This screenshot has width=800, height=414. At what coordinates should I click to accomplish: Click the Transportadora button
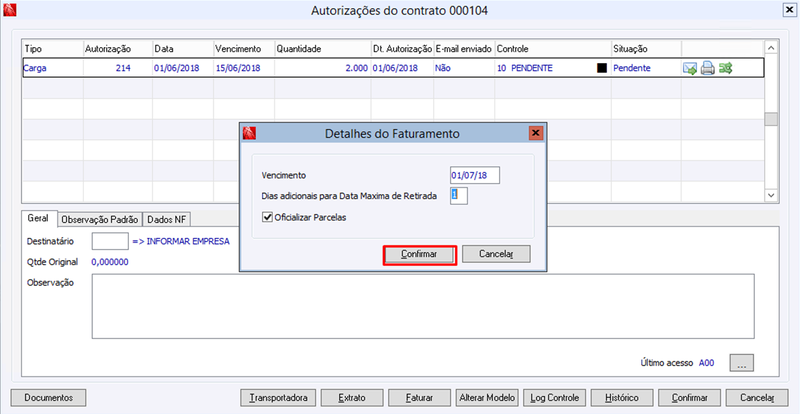coord(278,398)
